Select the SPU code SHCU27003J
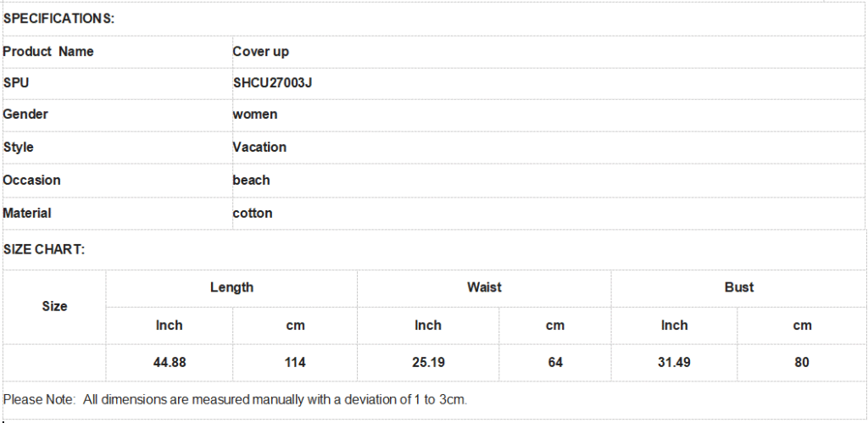This screenshot has width=868, height=423. click(x=272, y=83)
